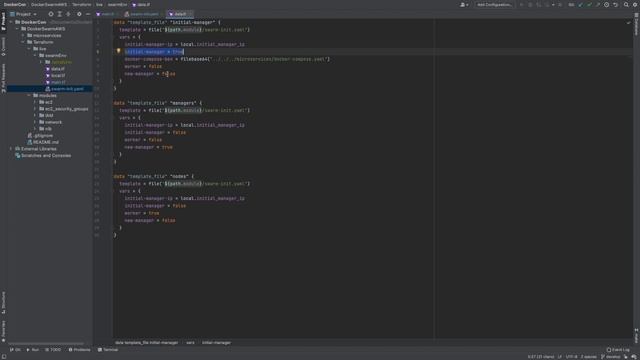Open the Structure tool window side tab
The width and height of the screenshot is (640, 360).
pyautogui.click(x=3, y=302)
